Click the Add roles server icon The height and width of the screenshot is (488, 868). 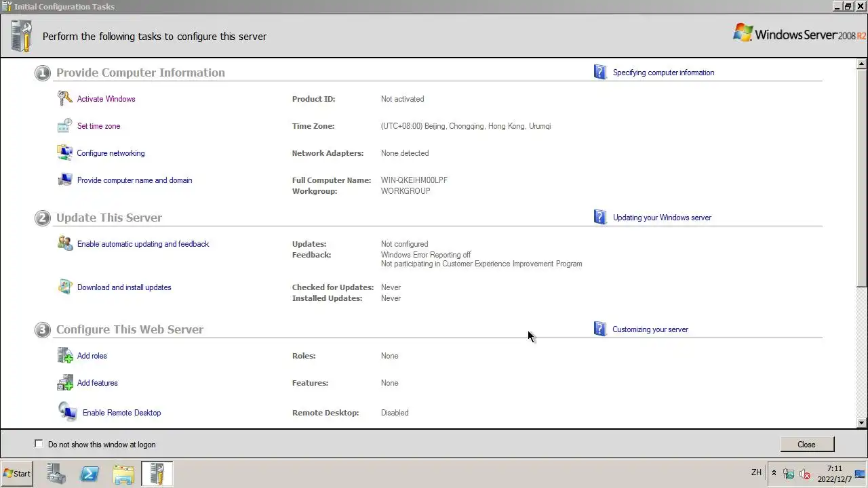64,356
